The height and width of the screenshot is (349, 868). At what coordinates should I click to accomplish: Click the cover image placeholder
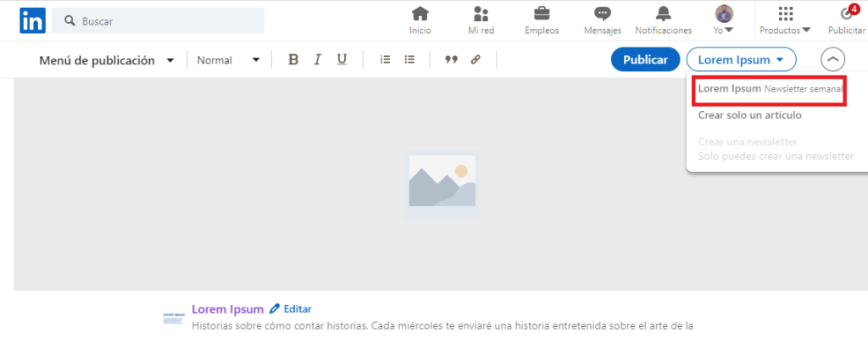[442, 185]
